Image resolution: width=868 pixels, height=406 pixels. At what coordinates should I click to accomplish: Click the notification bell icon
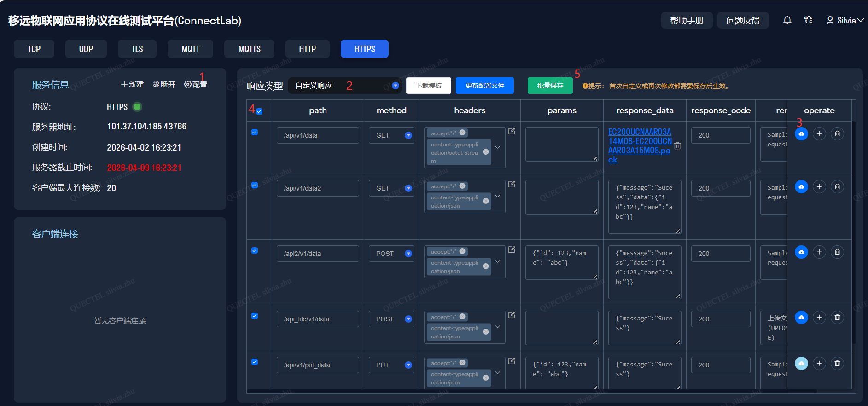coord(787,20)
